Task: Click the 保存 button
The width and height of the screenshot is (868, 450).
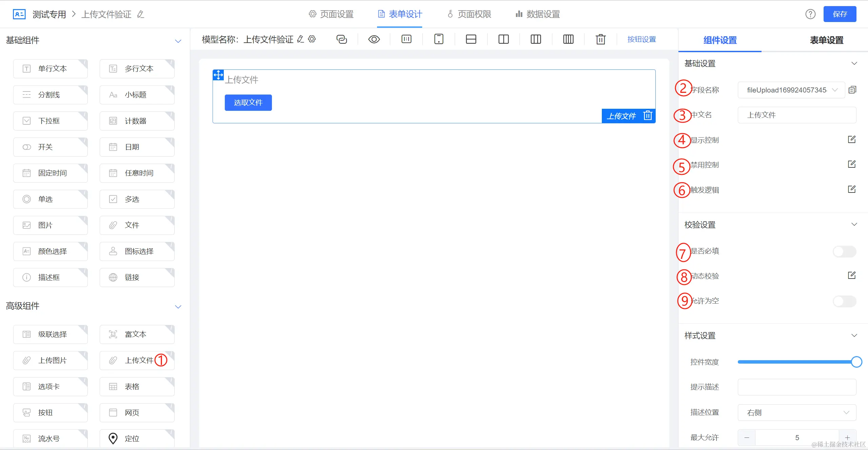Action: [840, 14]
